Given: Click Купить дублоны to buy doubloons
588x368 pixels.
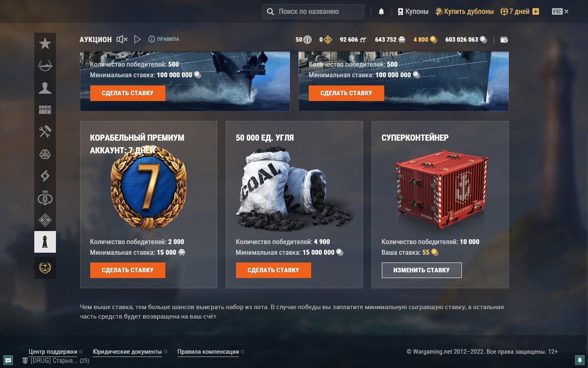Looking at the screenshot, I should [464, 11].
